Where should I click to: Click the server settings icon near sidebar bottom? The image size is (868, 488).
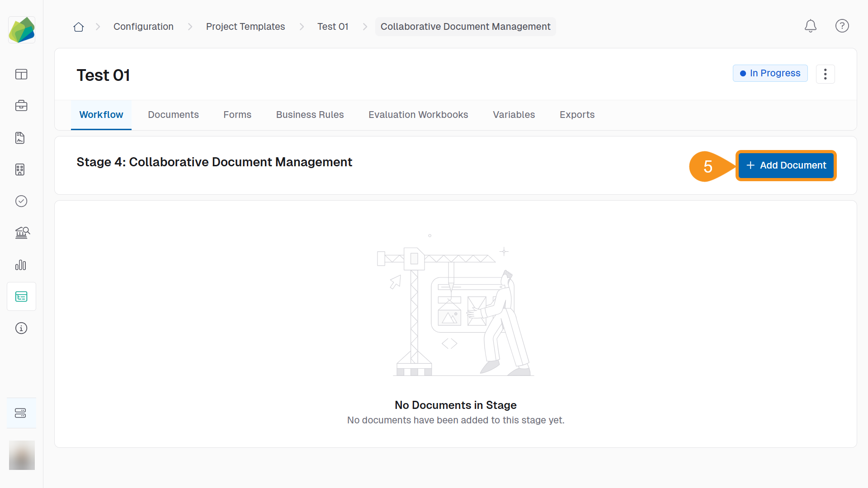(x=21, y=413)
